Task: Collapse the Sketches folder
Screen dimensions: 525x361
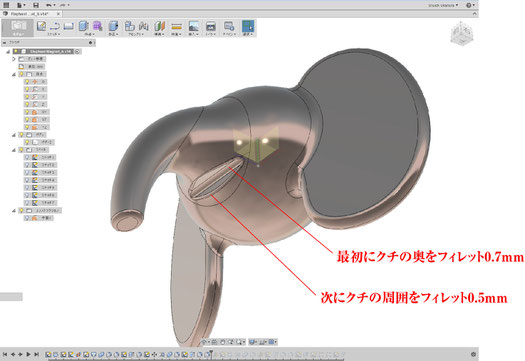Action: coord(14,150)
